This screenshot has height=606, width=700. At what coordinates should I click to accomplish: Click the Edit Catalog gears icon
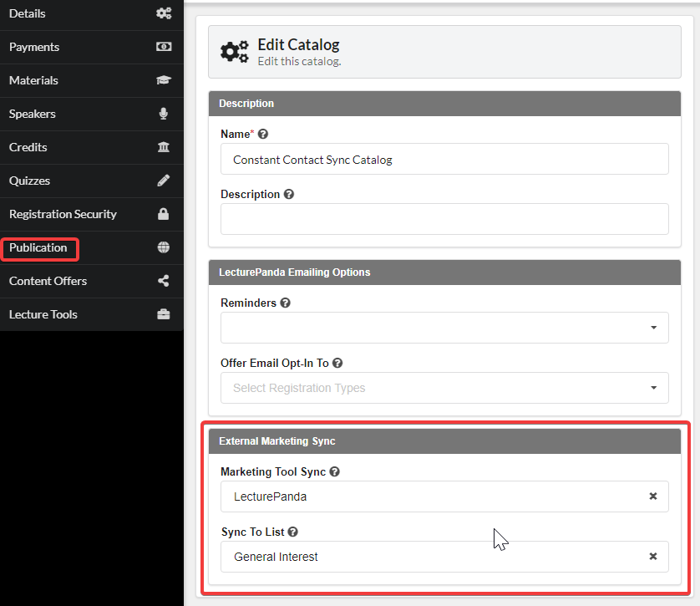pos(235,52)
